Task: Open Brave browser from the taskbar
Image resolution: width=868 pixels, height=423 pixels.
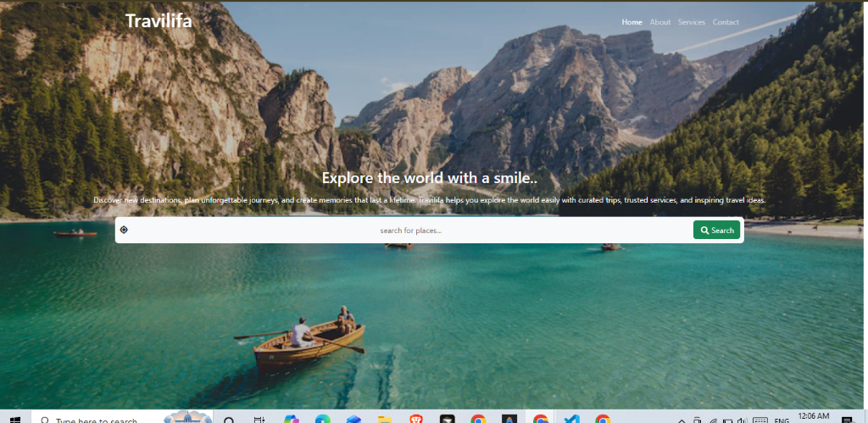Action: click(416, 419)
